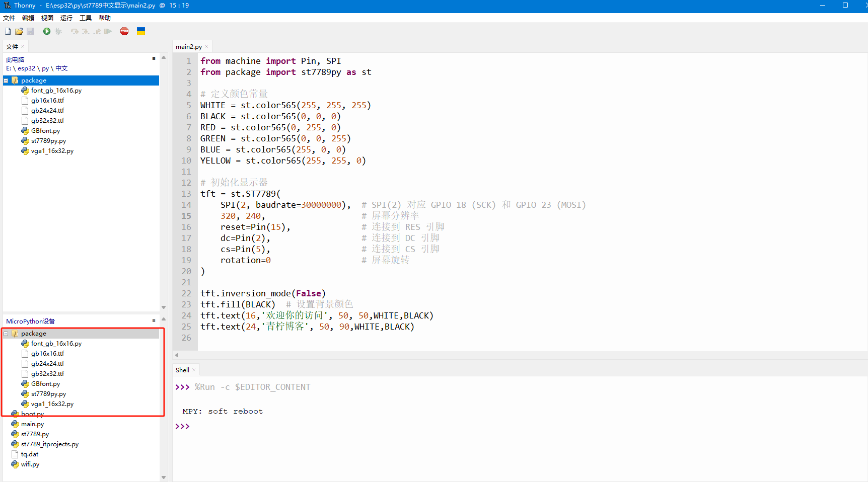Run the current script with green play button
This screenshot has width=868, height=482.
[47, 31]
